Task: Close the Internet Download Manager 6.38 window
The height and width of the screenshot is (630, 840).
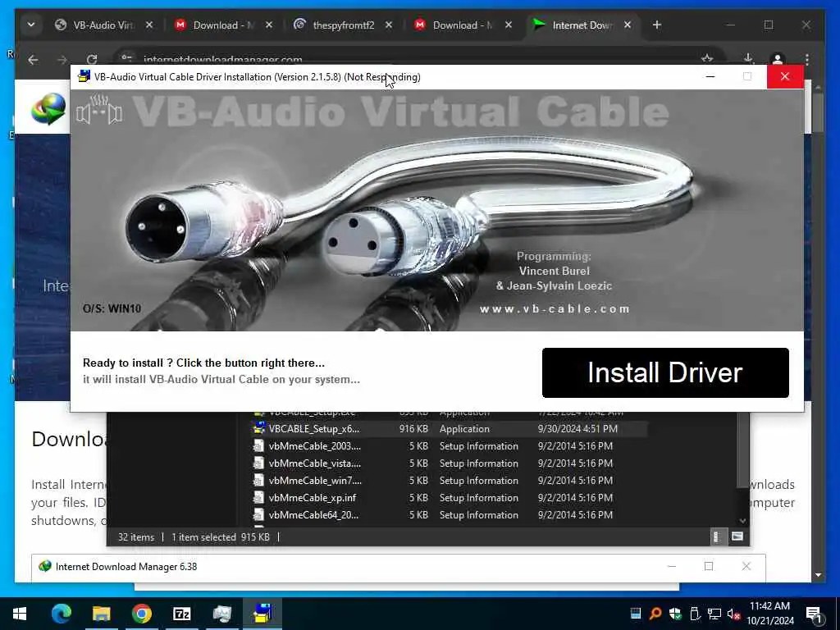Action: click(x=746, y=566)
